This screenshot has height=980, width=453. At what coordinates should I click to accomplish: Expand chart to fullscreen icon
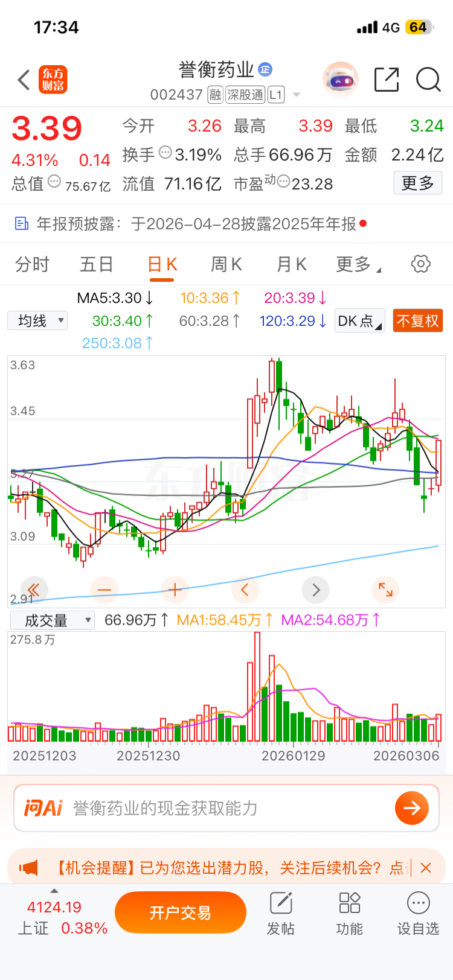[x=385, y=590]
